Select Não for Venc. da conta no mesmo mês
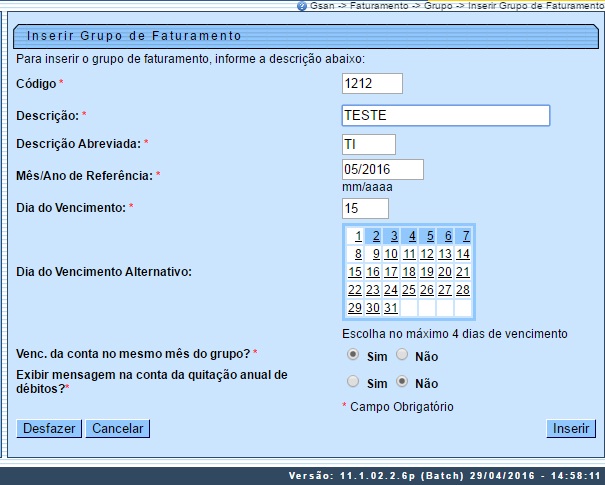605x485 pixels. [x=402, y=355]
